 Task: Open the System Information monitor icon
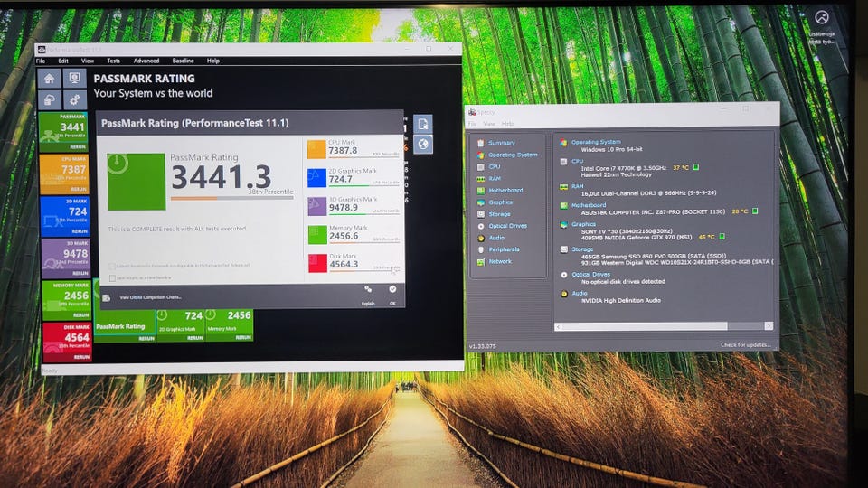[x=74, y=78]
